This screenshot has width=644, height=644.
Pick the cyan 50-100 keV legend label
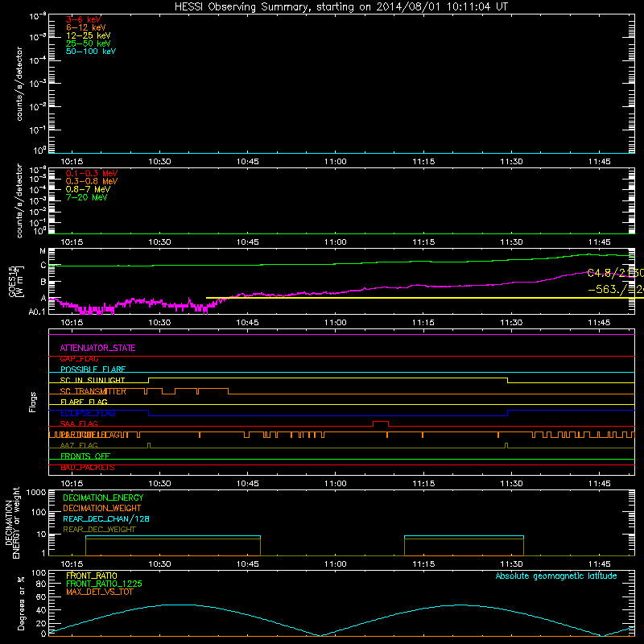click(x=91, y=52)
